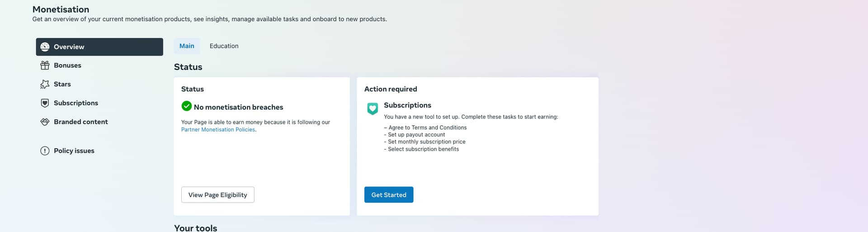Viewport: 868px width, 232px height.
Task: Click the Stars icon in sidebar
Action: tap(45, 84)
